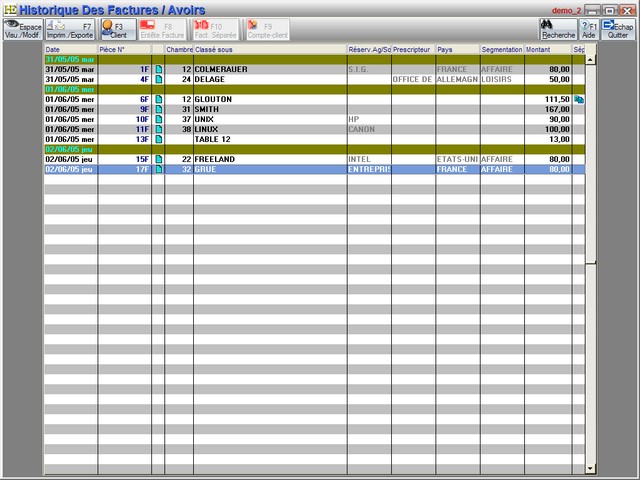
Task: Select the FREELAND invoice row
Action: 315,159
